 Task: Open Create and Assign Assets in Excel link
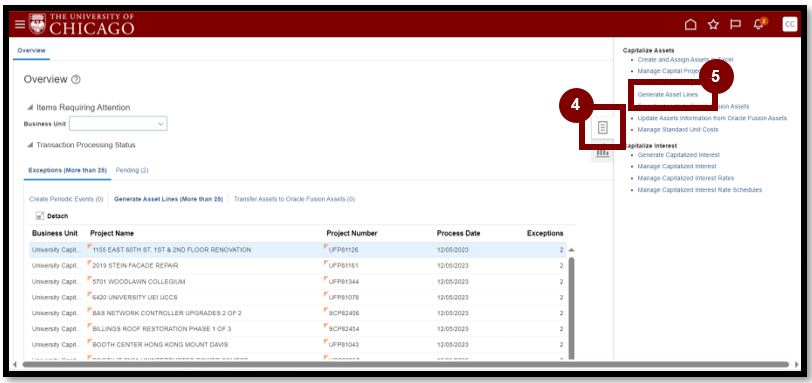pos(685,60)
